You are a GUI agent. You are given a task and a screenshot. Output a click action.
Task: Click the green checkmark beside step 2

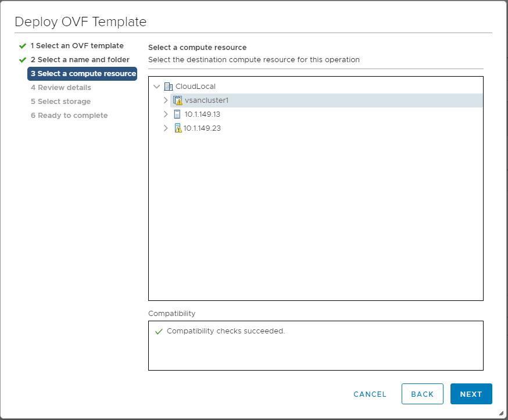[x=23, y=60]
